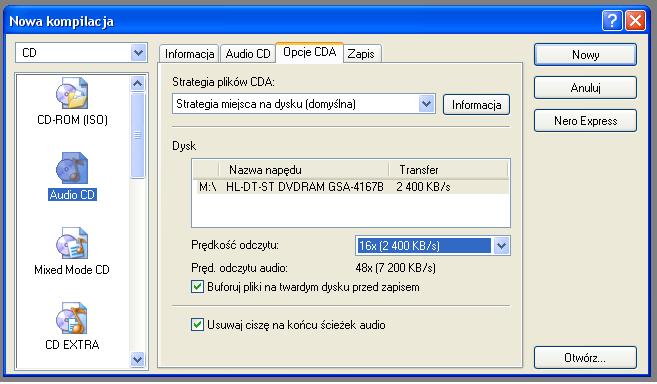Select the Audio CD compilation icon

click(72, 168)
